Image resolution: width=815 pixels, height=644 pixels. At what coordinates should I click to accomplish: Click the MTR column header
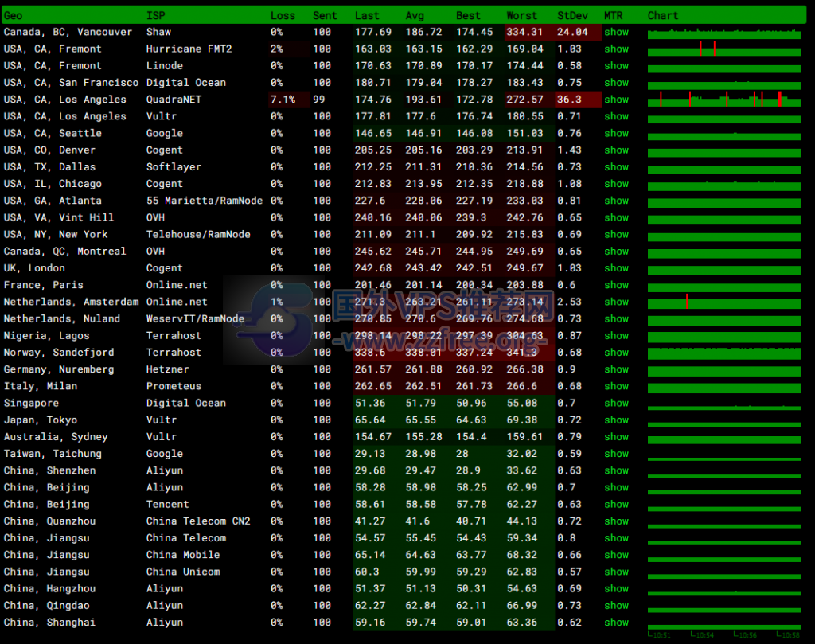coord(614,16)
